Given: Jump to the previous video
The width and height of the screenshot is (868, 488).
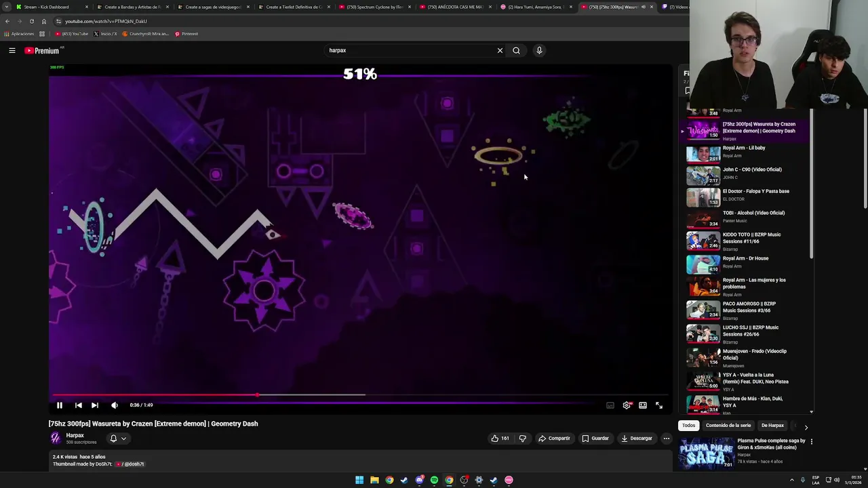Looking at the screenshot, I should (78, 405).
